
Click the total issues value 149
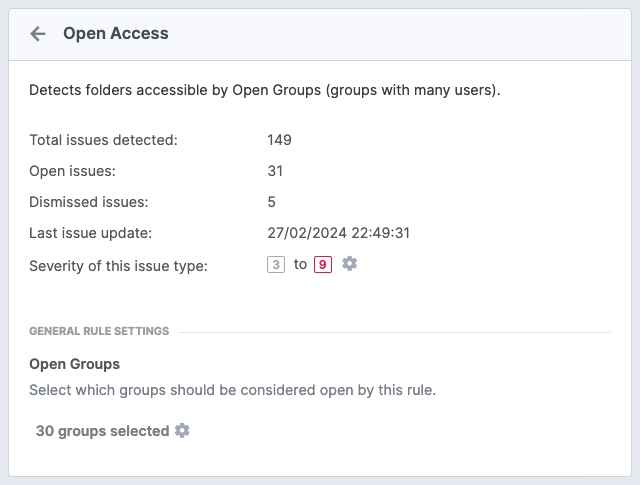(279, 140)
